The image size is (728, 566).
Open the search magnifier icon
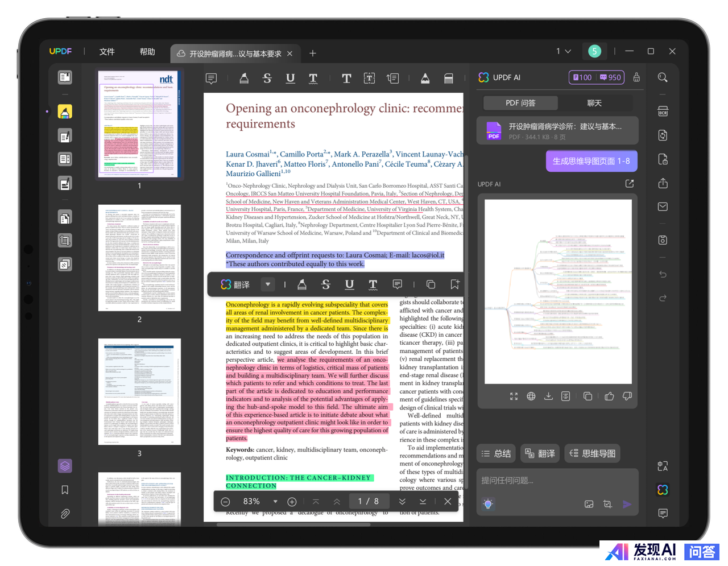663,77
